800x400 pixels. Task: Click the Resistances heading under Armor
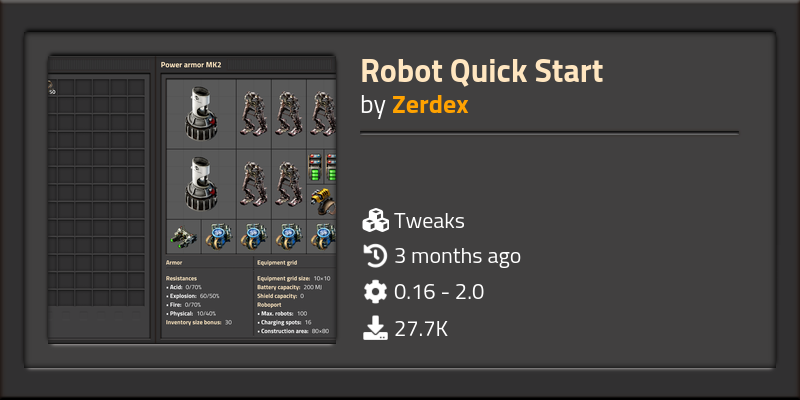click(182, 278)
